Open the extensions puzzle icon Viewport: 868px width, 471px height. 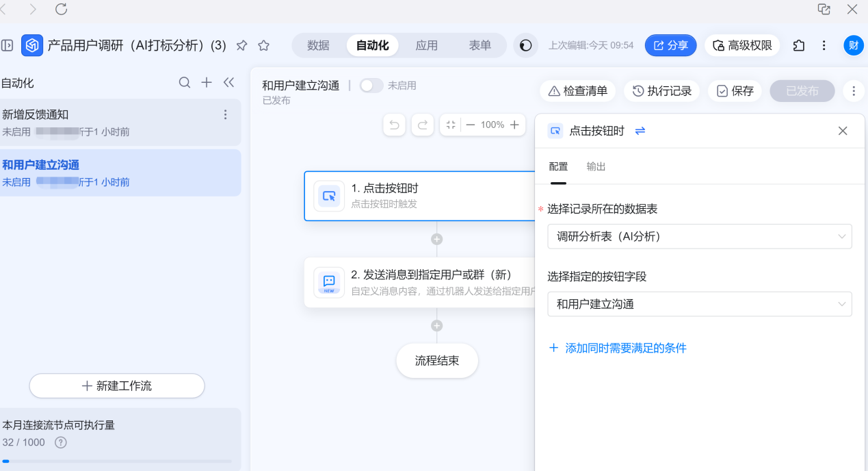pos(799,46)
